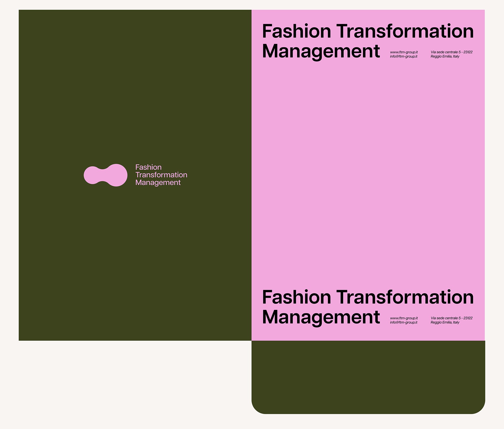Click the bottom Reggio Emilia, Italy text
The image size is (504, 429).
coord(445,322)
